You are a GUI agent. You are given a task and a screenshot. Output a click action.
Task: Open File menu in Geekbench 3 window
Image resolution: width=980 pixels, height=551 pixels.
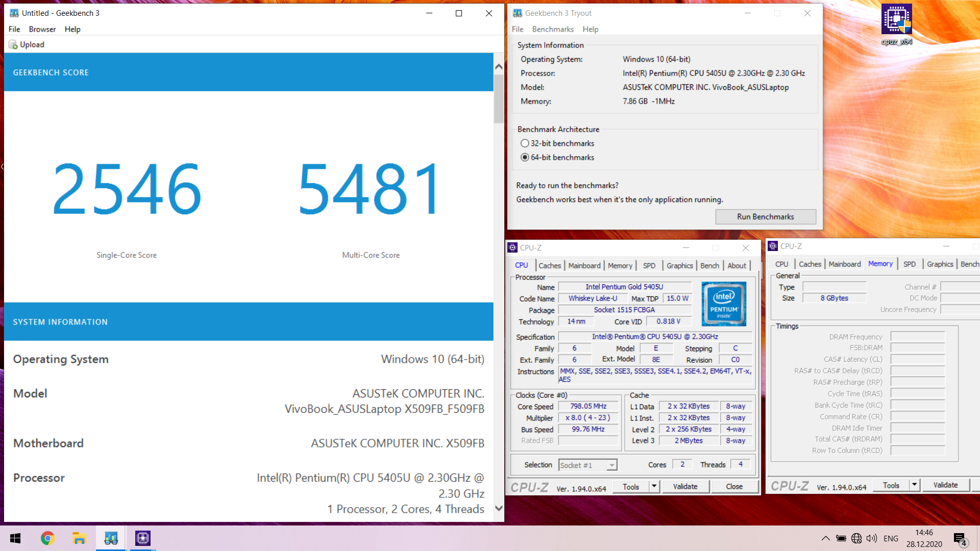point(14,29)
